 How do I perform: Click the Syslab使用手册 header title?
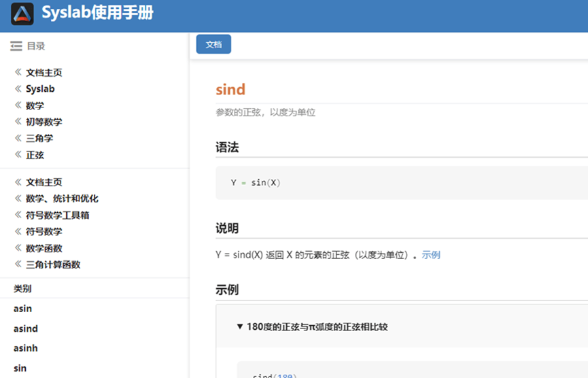coord(97,12)
